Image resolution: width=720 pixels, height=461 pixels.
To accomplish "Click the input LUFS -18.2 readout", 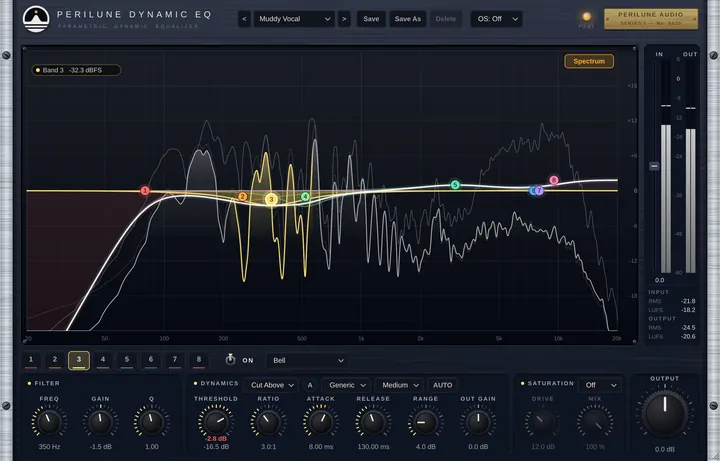I will [x=688, y=310].
